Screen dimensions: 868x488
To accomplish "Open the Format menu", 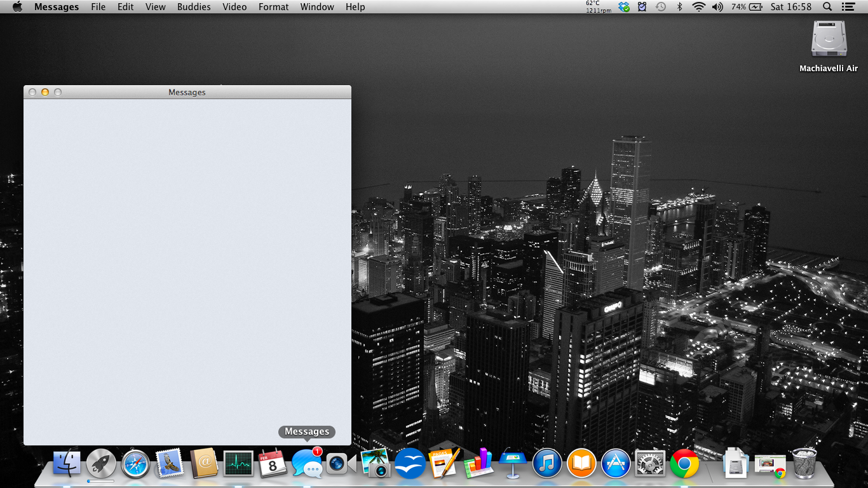I will click(274, 7).
